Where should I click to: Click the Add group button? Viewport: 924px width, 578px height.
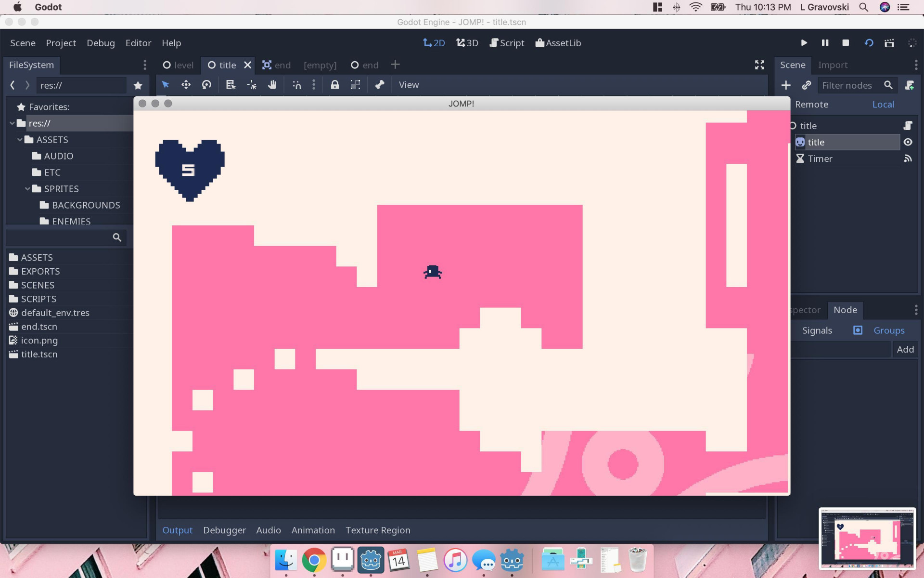905,349
